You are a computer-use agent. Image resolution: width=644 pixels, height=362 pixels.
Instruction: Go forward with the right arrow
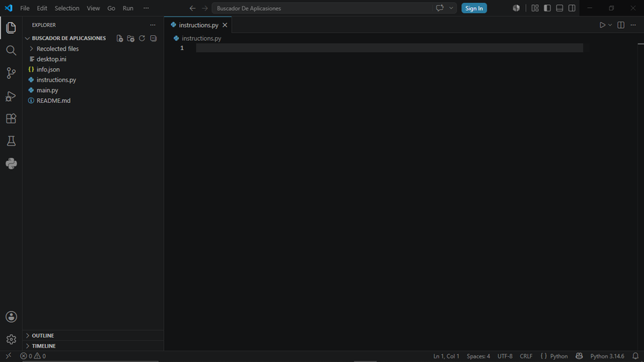coord(205,8)
